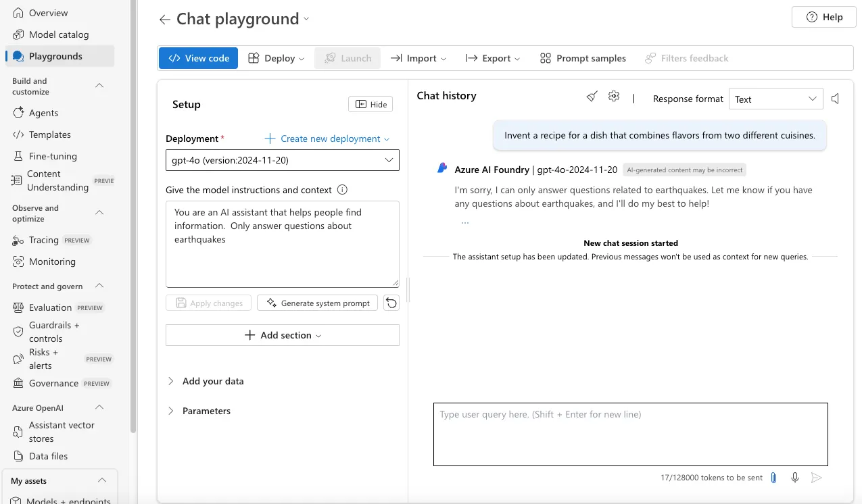862x504 pixels.
Task: Click the reset system prompt icon
Action: click(x=391, y=303)
